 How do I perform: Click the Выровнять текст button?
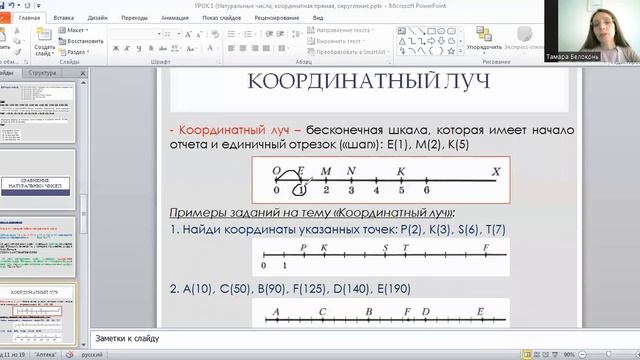click(x=336, y=41)
